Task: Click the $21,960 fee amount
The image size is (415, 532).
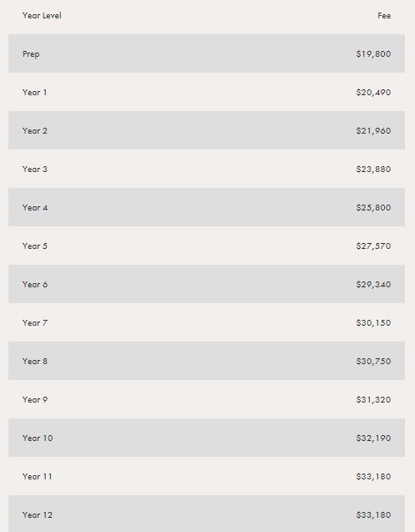Action: (373, 130)
